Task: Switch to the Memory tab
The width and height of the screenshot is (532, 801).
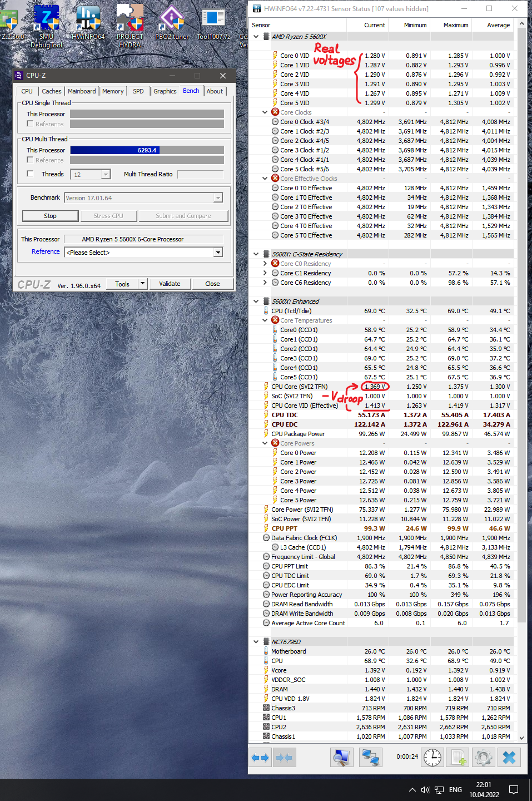Action: click(113, 91)
